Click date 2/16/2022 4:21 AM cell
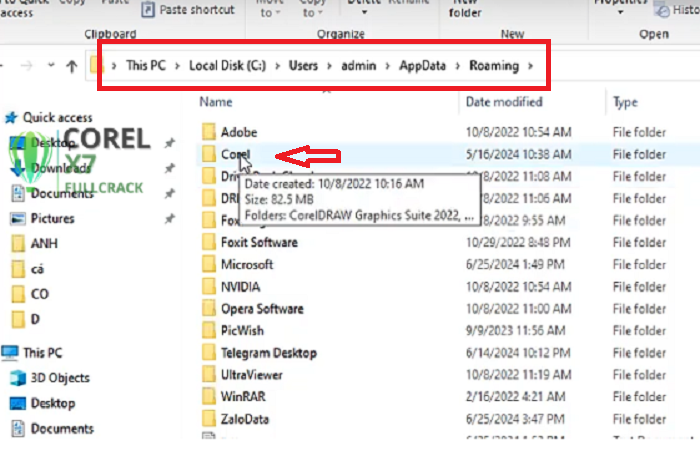This screenshot has height=451, width=700. pos(516,397)
